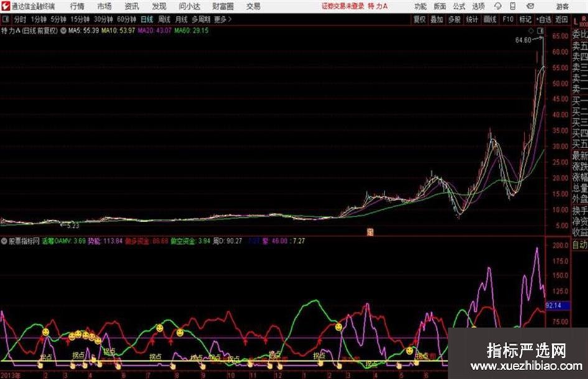Add stock to 自选 watchlist

point(544,19)
